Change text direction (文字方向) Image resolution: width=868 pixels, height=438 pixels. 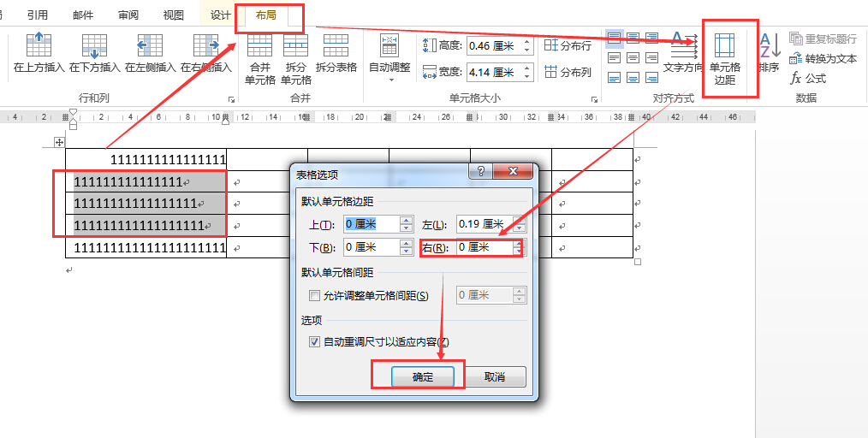coord(682,53)
